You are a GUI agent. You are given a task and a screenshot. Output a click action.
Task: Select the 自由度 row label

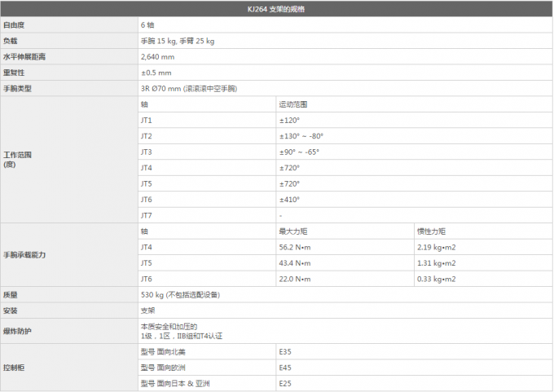(15, 25)
